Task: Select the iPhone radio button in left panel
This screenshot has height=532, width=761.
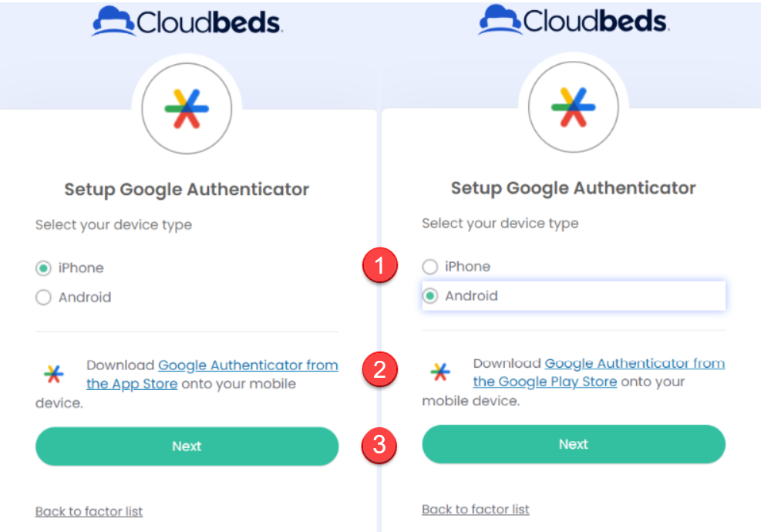Action: (44, 268)
